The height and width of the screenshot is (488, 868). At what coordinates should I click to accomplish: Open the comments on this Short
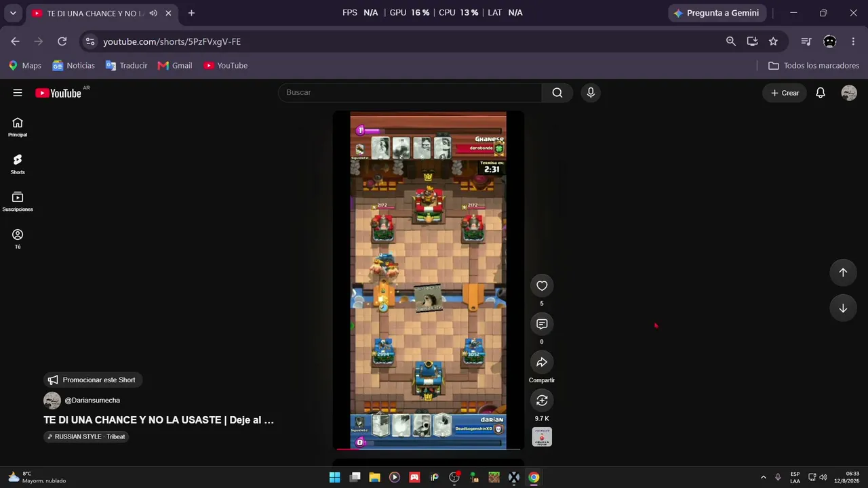pyautogui.click(x=542, y=324)
